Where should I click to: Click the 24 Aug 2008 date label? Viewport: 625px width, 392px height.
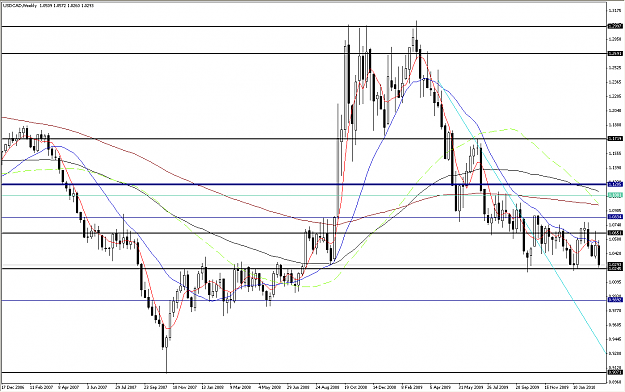pos(328,387)
